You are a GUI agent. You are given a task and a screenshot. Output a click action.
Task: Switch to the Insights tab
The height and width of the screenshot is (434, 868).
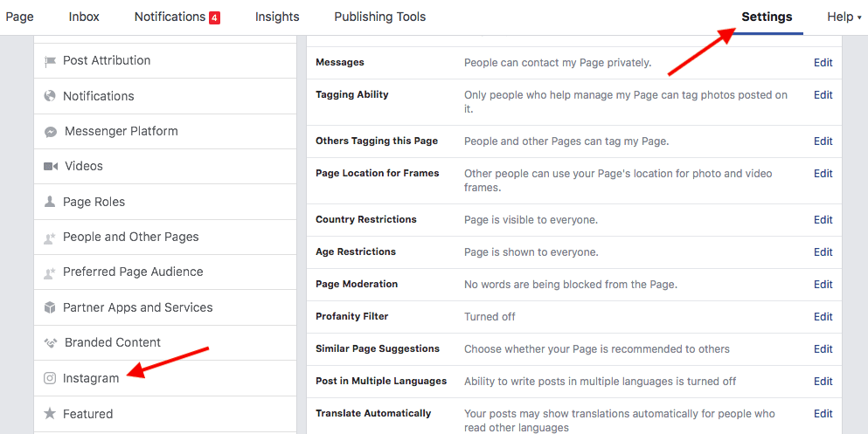click(277, 17)
